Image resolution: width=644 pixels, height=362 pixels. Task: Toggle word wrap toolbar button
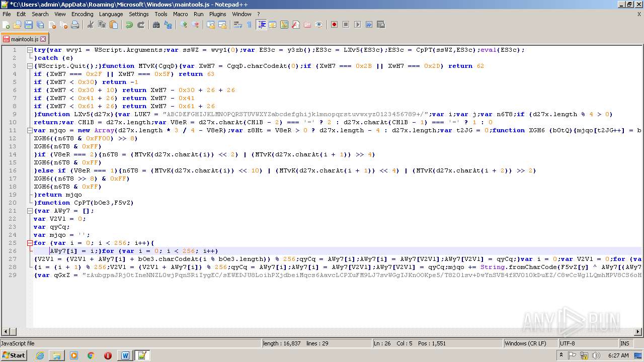coord(238,25)
